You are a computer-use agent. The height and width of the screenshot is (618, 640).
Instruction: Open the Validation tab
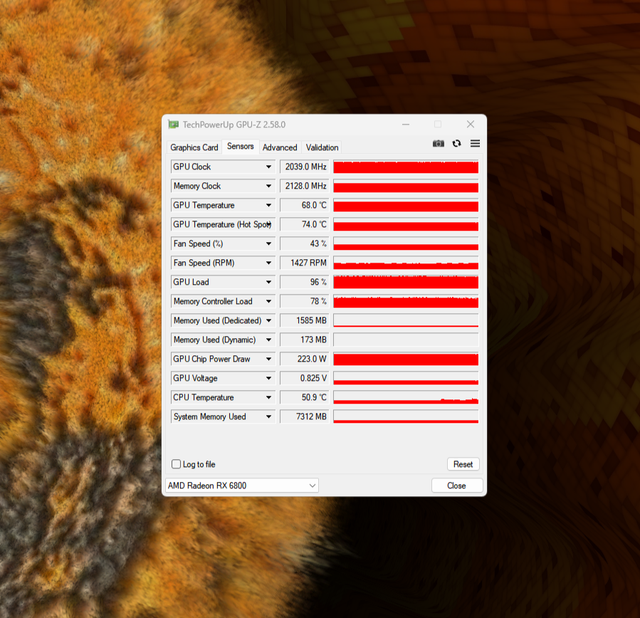click(322, 147)
